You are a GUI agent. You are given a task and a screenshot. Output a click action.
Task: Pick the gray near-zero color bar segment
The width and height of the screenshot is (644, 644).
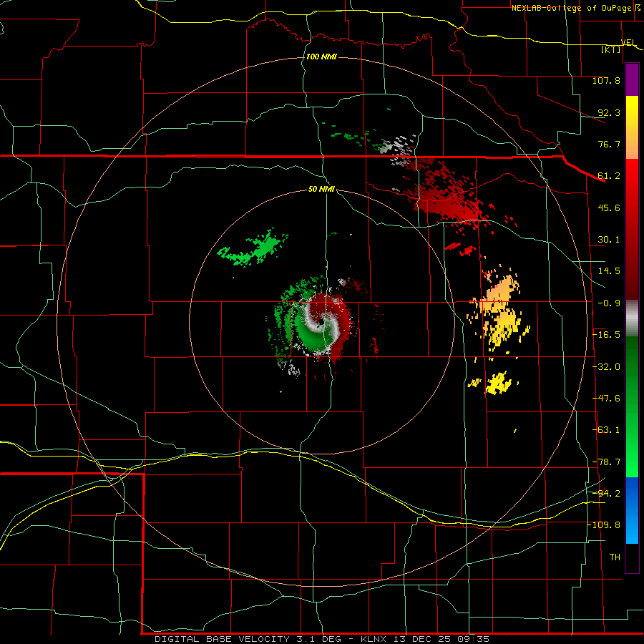tap(632, 317)
